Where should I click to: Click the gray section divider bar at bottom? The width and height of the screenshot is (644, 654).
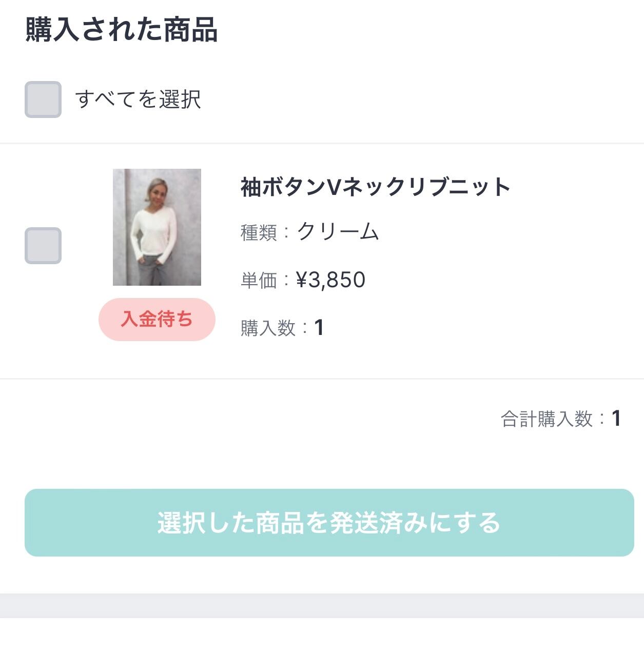tap(322, 606)
